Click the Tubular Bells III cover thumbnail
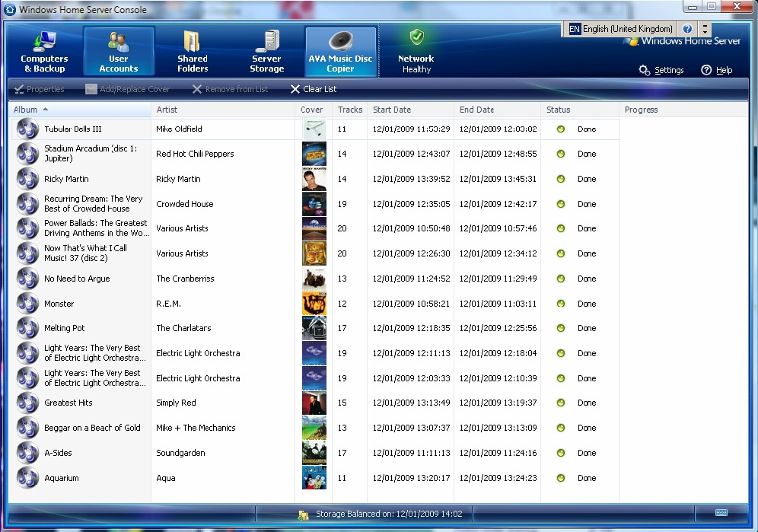This screenshot has width=758, height=532. pos(314,129)
